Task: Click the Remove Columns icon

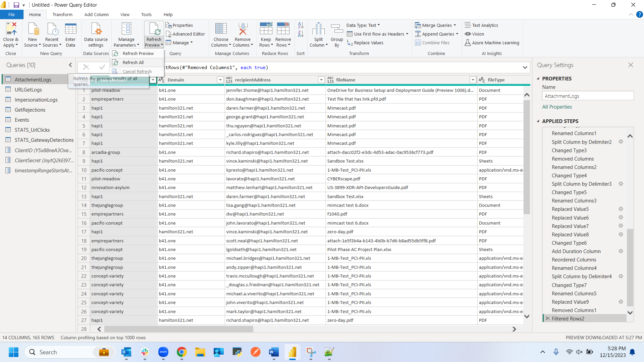Action: point(243,29)
